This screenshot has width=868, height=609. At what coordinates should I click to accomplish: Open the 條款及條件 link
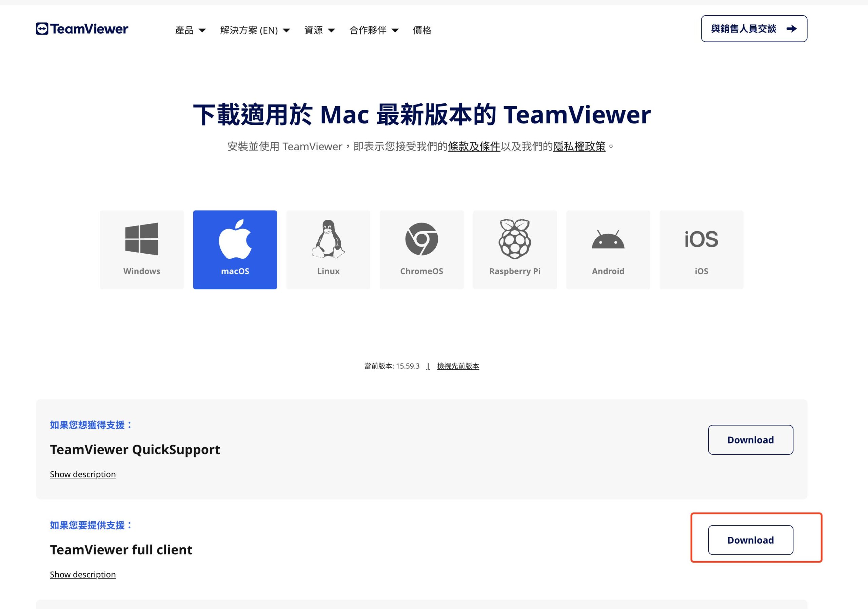[474, 146]
